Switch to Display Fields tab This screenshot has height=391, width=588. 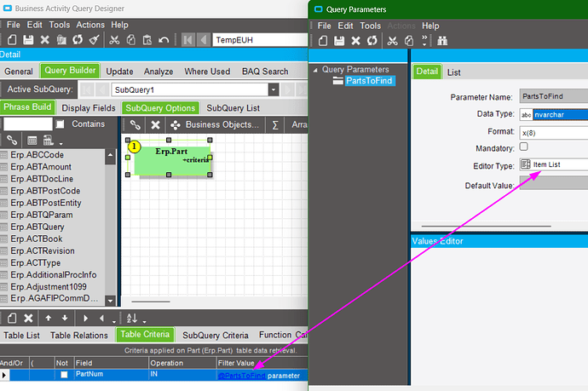click(89, 108)
